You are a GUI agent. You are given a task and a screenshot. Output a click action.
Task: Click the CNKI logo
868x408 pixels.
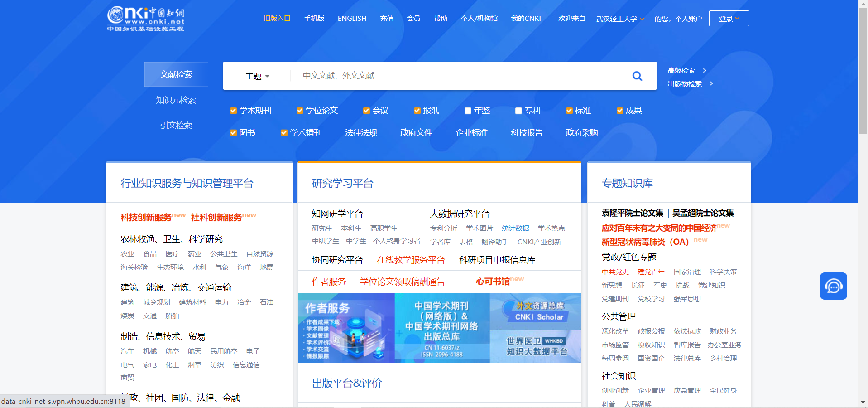[x=146, y=19]
